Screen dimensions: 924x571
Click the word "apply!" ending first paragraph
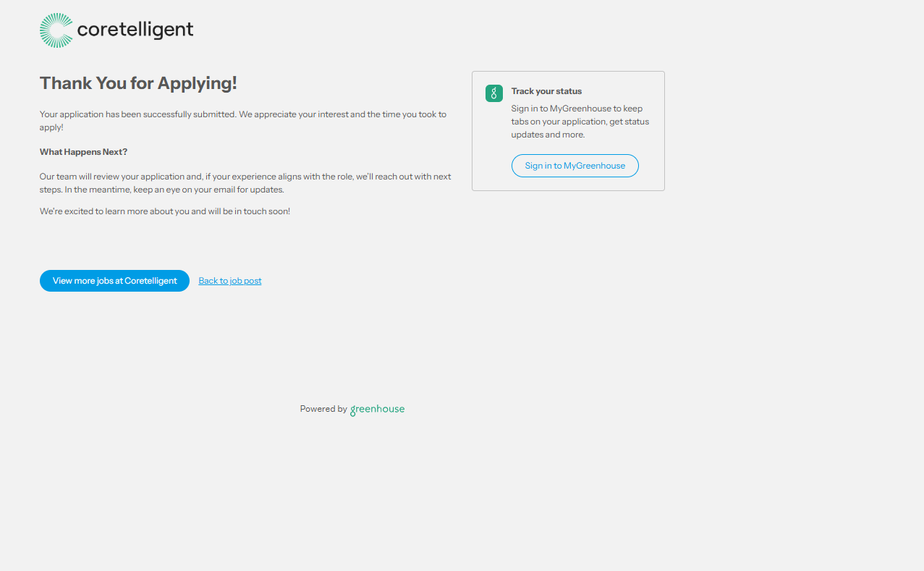pos(51,127)
